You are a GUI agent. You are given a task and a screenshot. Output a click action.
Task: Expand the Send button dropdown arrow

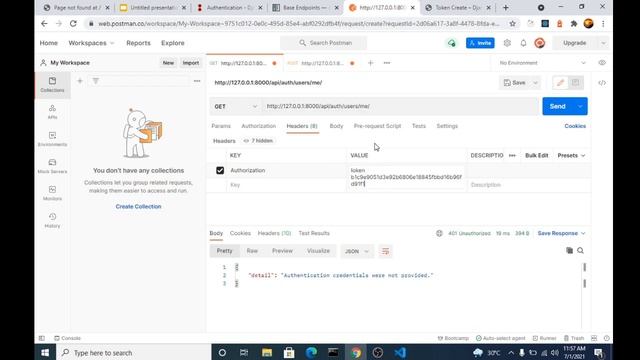pyautogui.click(x=580, y=106)
